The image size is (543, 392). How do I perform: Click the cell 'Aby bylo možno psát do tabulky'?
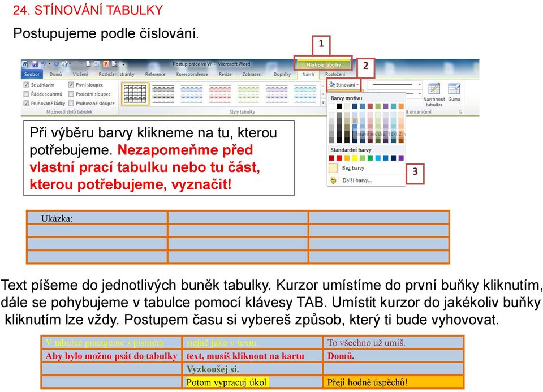111,356
